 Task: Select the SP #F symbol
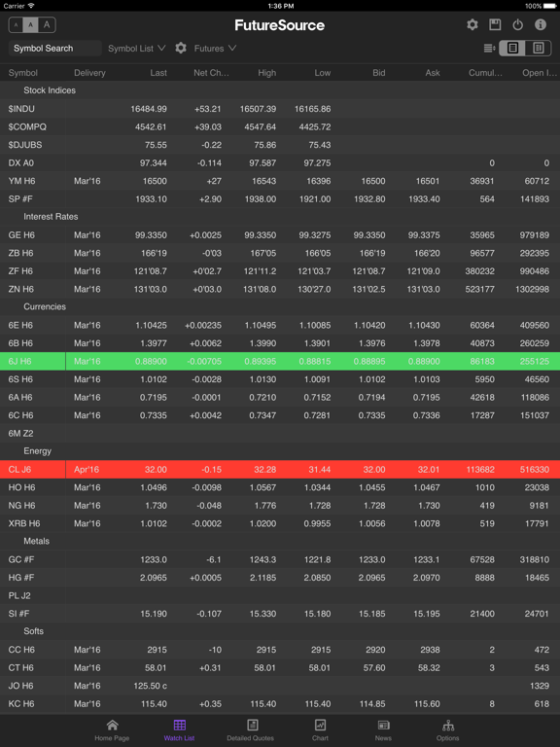coord(20,199)
